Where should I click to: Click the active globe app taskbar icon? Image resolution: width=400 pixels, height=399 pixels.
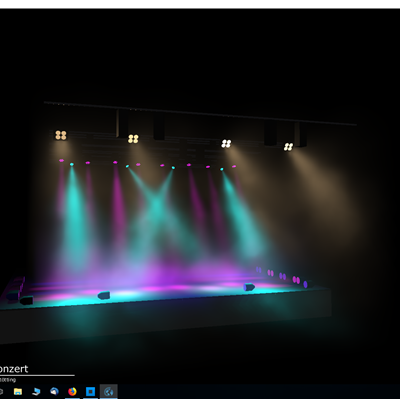point(109,391)
